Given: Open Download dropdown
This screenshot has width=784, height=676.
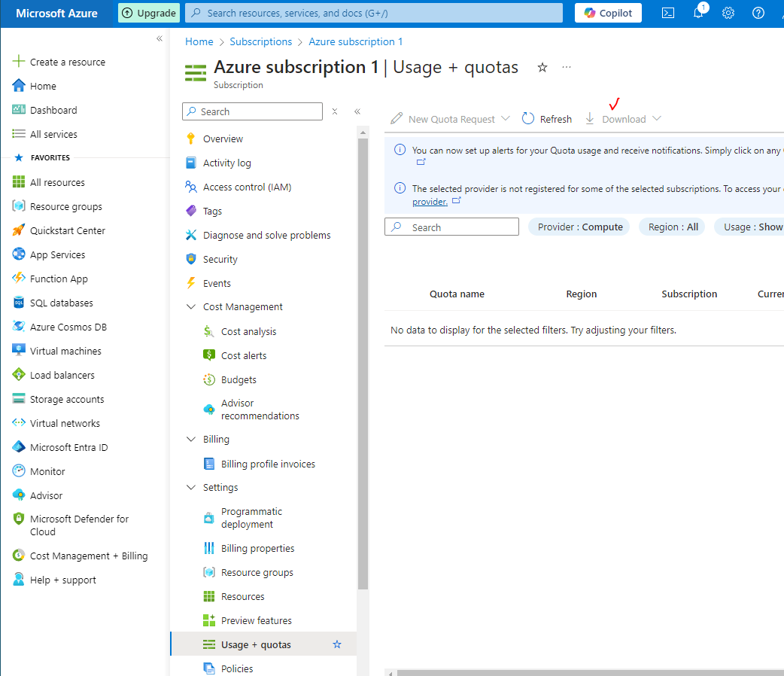Looking at the screenshot, I should coord(623,119).
